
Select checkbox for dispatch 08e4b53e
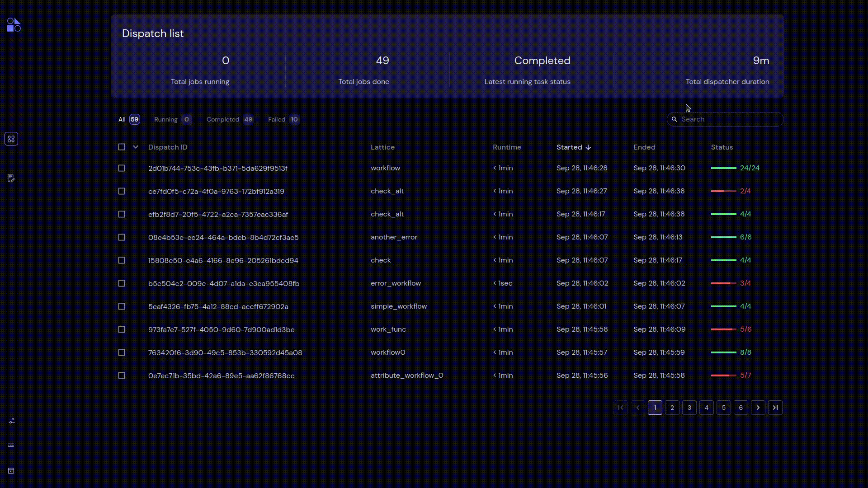[x=122, y=237]
